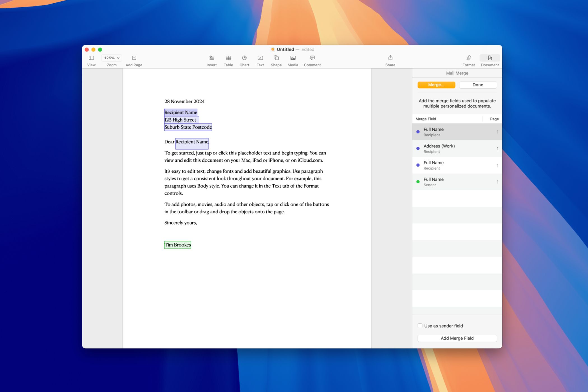Expand the View options menu
Viewport: 588px width, 392px height.
coord(92,58)
